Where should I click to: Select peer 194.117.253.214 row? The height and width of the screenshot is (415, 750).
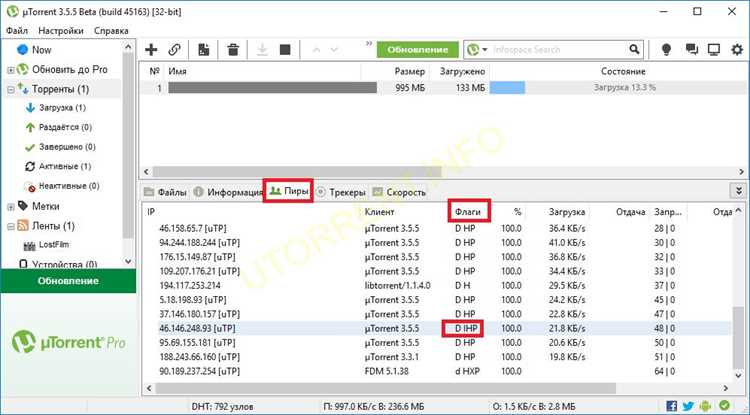(437, 285)
